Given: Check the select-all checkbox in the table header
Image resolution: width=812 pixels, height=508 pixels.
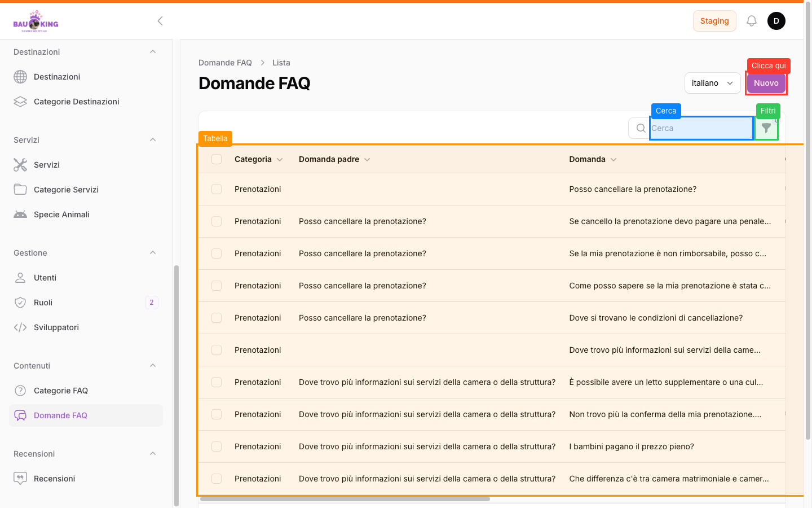Looking at the screenshot, I should 217,159.
